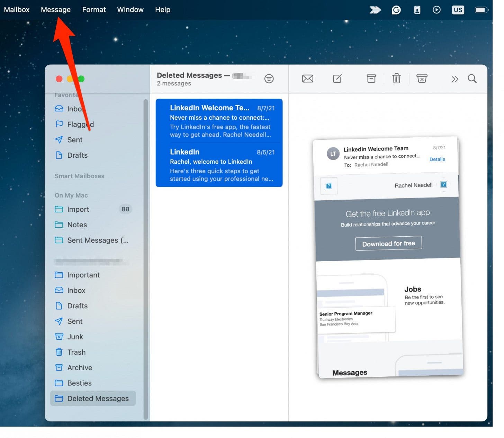Click the Get Mail envelope icon
This screenshot has width=504, height=438.
click(307, 79)
